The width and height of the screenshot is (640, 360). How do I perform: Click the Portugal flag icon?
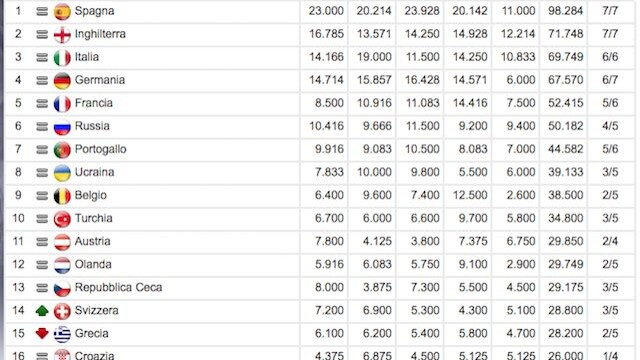pos(62,150)
